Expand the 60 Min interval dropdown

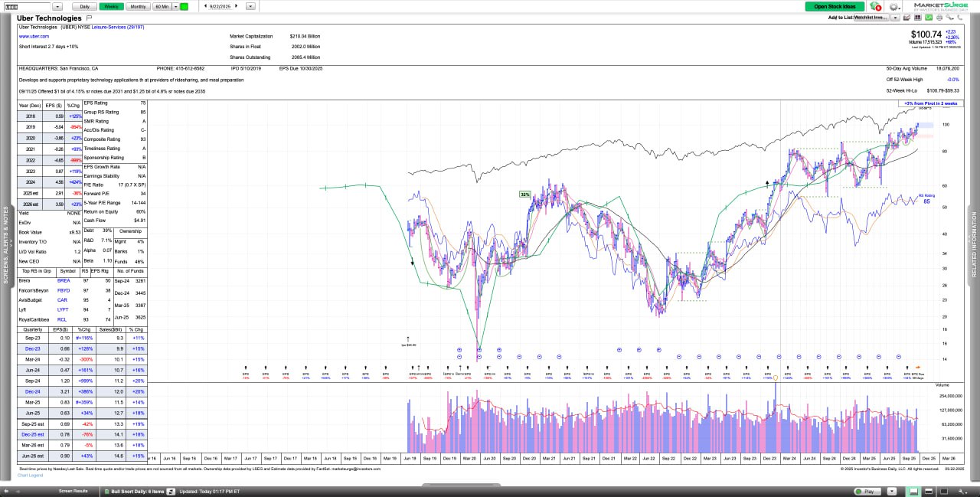[175, 6]
